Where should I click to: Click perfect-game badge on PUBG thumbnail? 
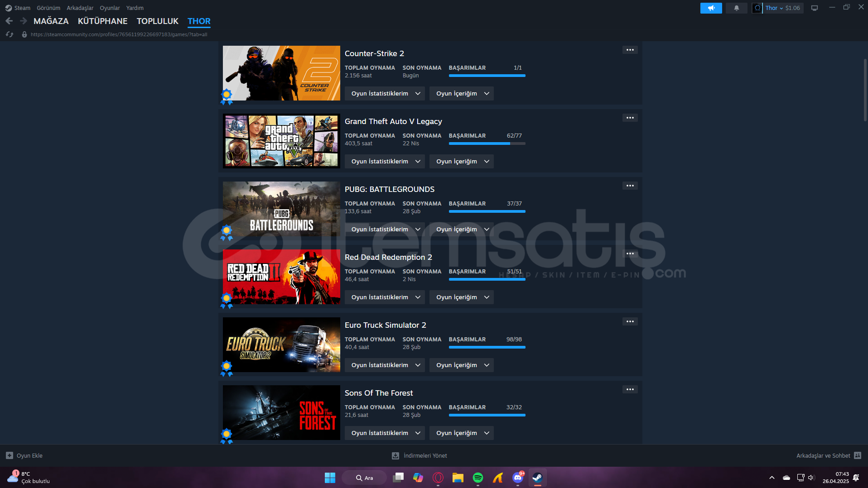227,232
